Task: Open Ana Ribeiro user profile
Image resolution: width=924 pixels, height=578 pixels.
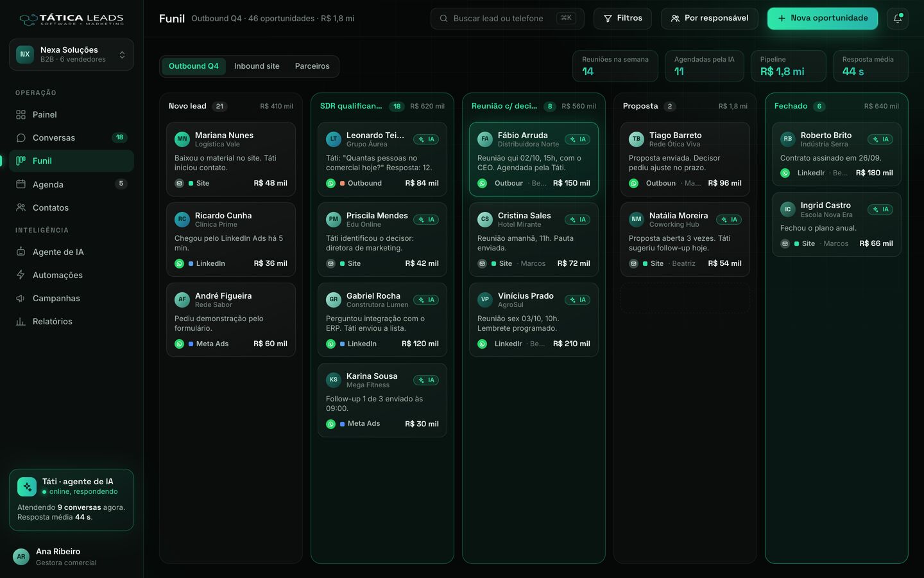Action: pyautogui.click(x=71, y=556)
